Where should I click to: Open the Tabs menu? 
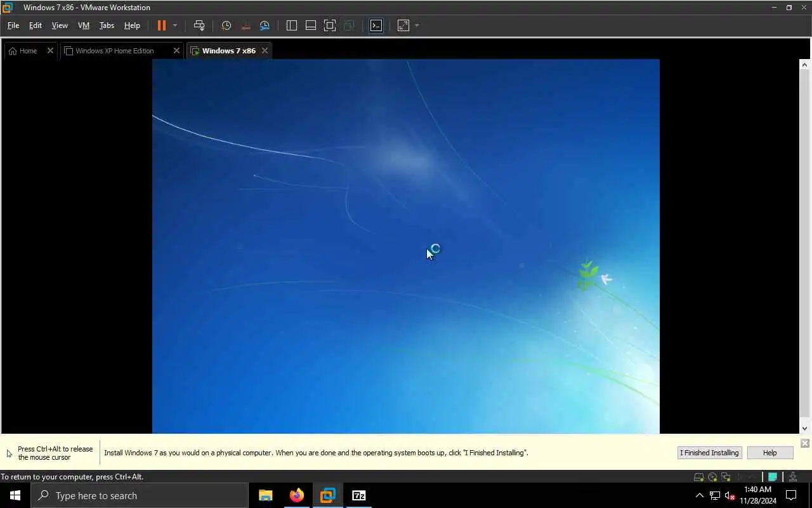coord(107,25)
